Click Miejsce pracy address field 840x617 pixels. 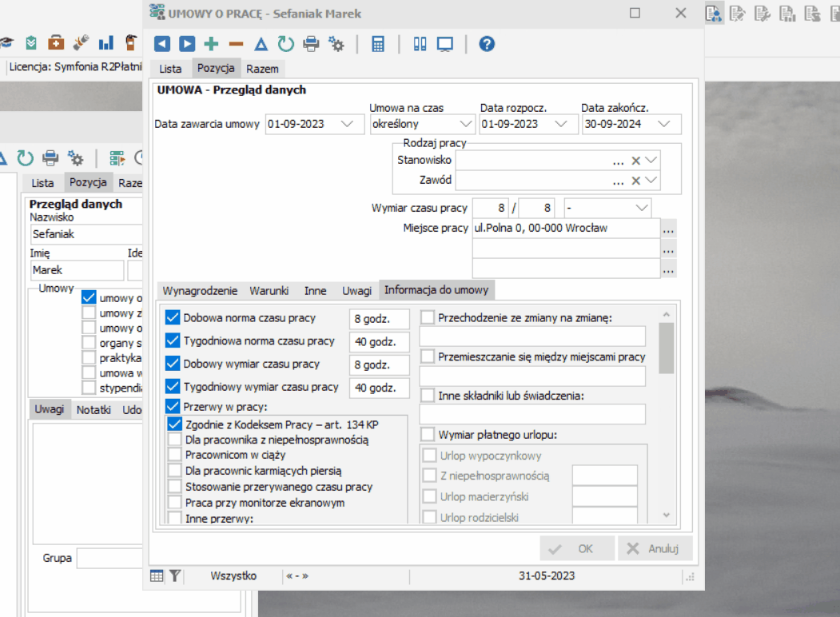[566, 229]
